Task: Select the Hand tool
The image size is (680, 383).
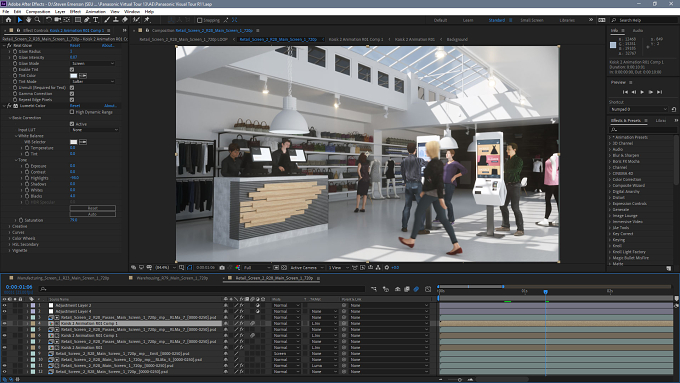Action: pyautogui.click(x=29, y=20)
